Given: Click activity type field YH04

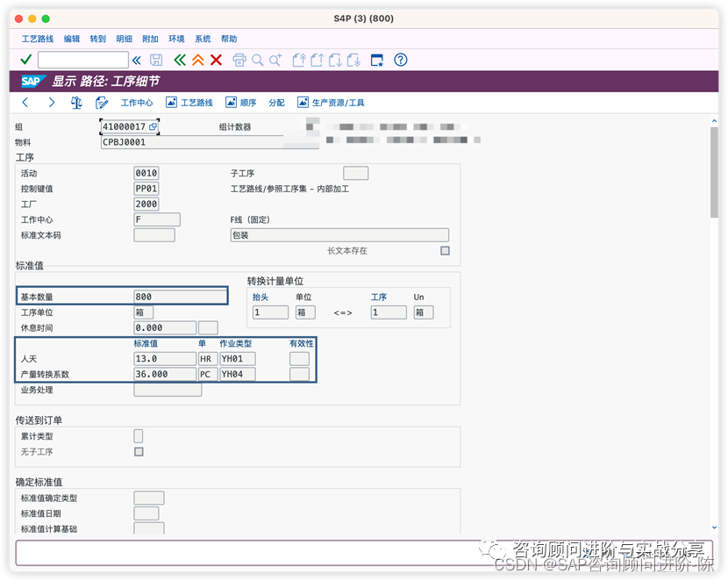Looking at the screenshot, I should 238,374.
